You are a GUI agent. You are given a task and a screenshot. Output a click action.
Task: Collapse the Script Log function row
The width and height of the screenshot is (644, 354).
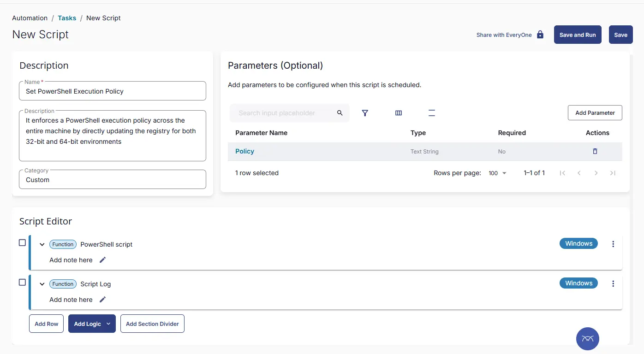42,284
